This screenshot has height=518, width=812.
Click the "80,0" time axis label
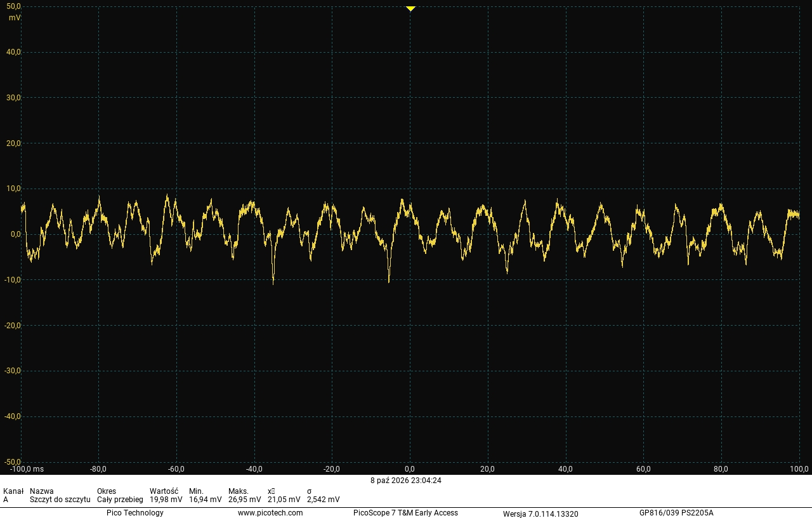click(x=721, y=469)
